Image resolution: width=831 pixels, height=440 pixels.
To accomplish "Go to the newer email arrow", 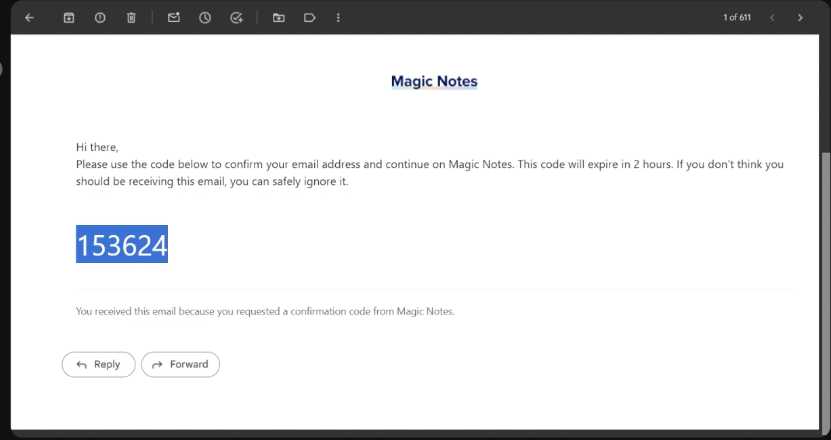I will [772, 18].
